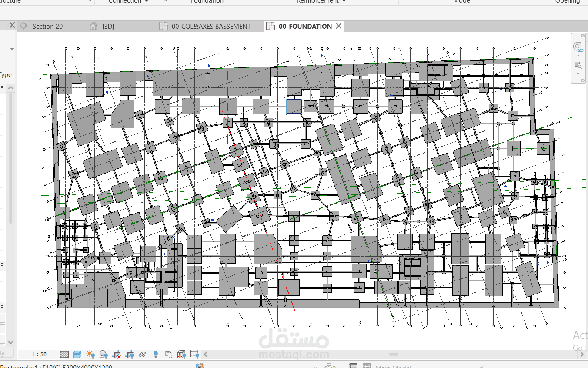Toggle Show Crop Region icon

[130, 355]
